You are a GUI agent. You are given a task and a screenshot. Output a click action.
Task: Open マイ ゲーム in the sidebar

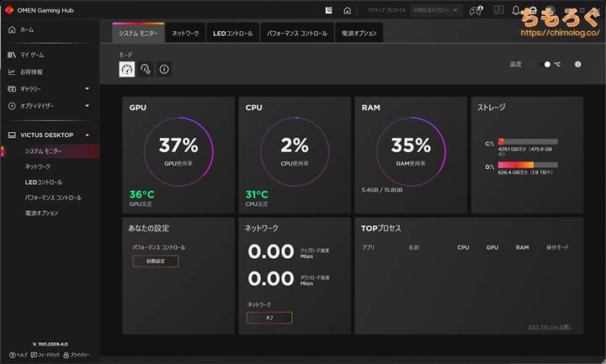pos(32,55)
